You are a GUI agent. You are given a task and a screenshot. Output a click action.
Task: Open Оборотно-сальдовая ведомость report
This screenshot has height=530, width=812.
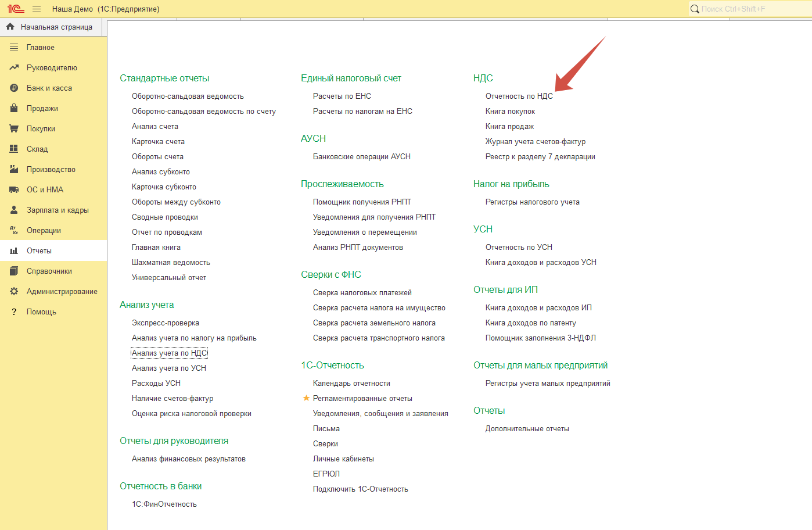point(188,96)
